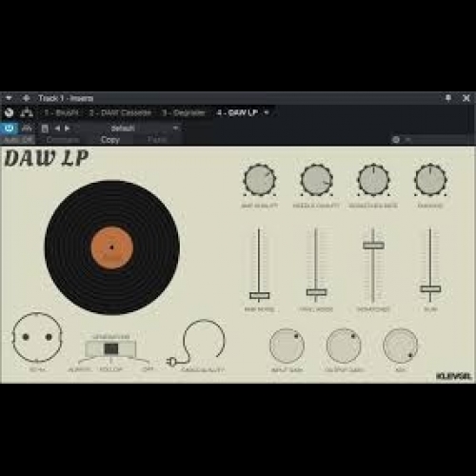Click the Paste button

(157, 140)
